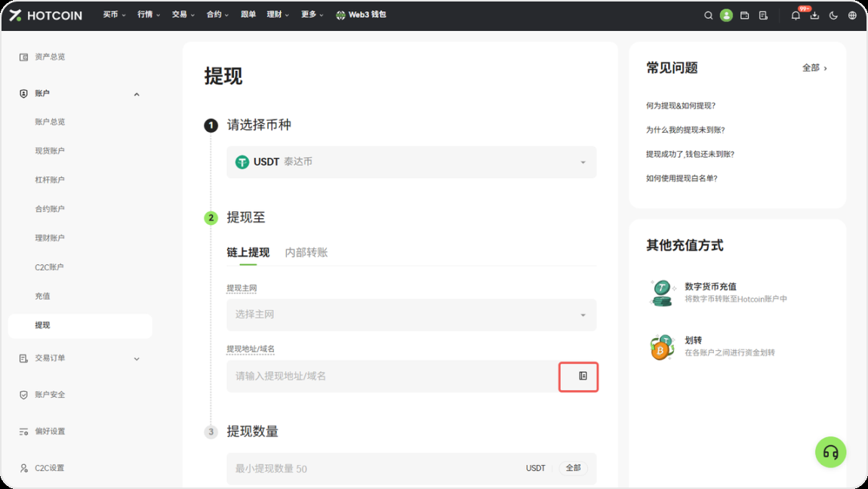Switch to the 内部转账 tab
The height and width of the screenshot is (489, 868).
306,253
